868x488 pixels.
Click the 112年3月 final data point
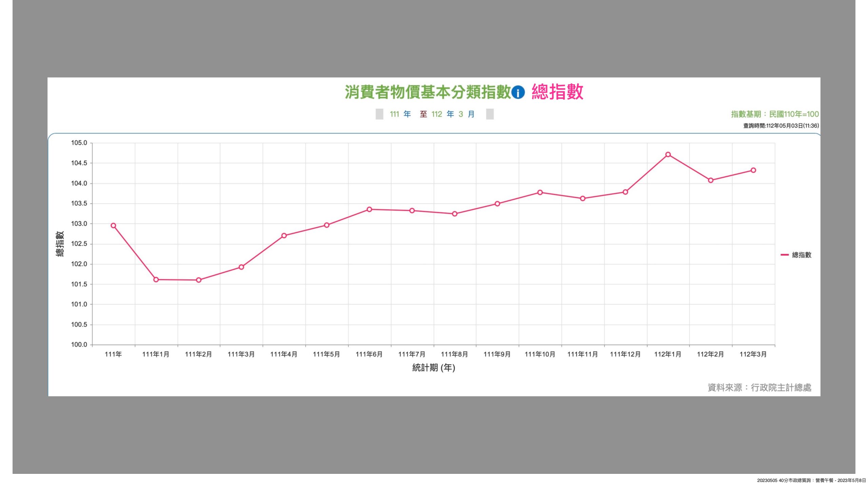pyautogui.click(x=753, y=170)
